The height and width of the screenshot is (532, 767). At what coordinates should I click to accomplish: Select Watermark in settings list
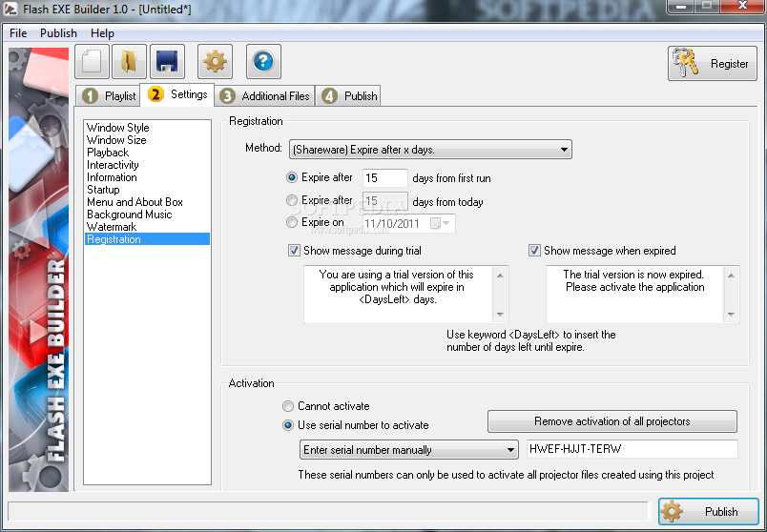point(112,227)
